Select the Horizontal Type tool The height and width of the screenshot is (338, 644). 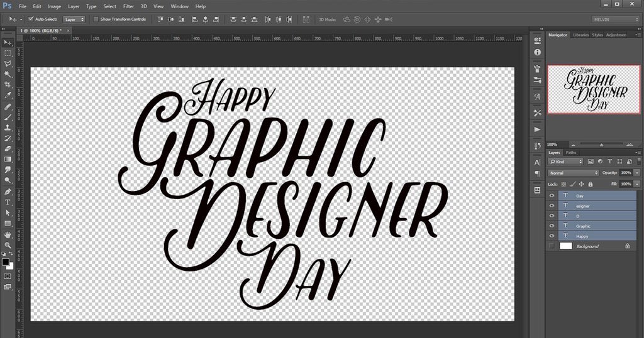point(8,202)
